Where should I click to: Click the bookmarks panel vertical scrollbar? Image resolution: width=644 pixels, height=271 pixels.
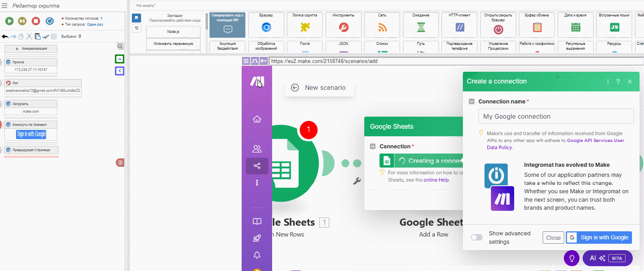207,22
